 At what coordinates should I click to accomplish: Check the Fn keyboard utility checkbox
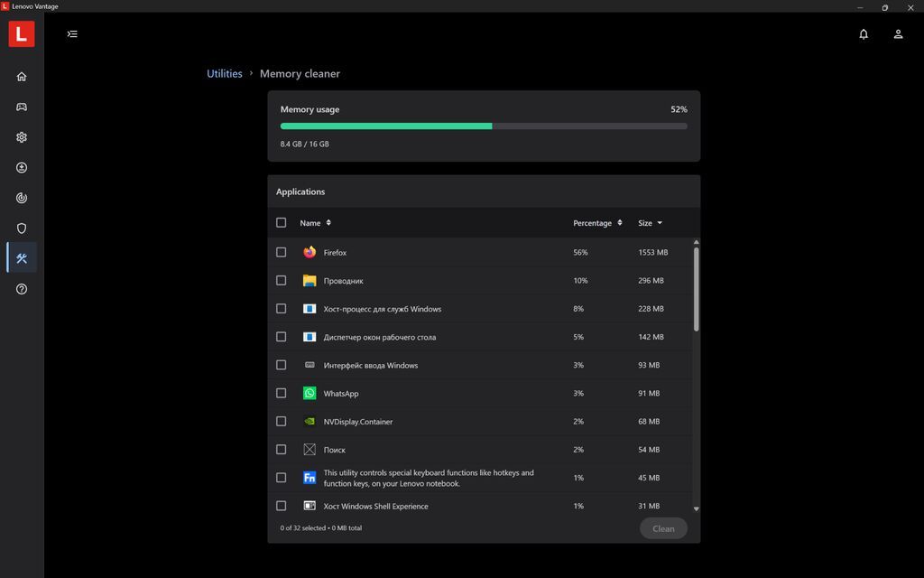(x=282, y=478)
